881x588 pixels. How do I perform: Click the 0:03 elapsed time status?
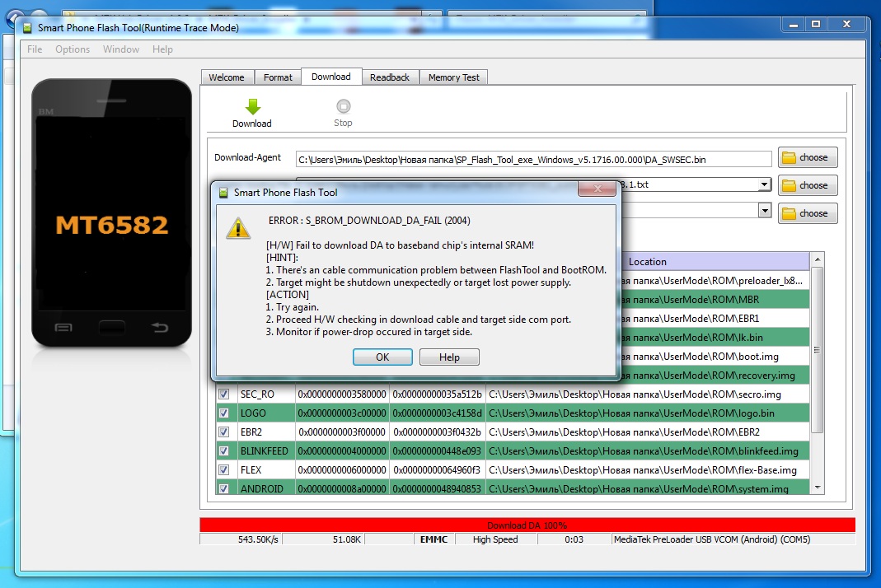pyautogui.click(x=574, y=539)
